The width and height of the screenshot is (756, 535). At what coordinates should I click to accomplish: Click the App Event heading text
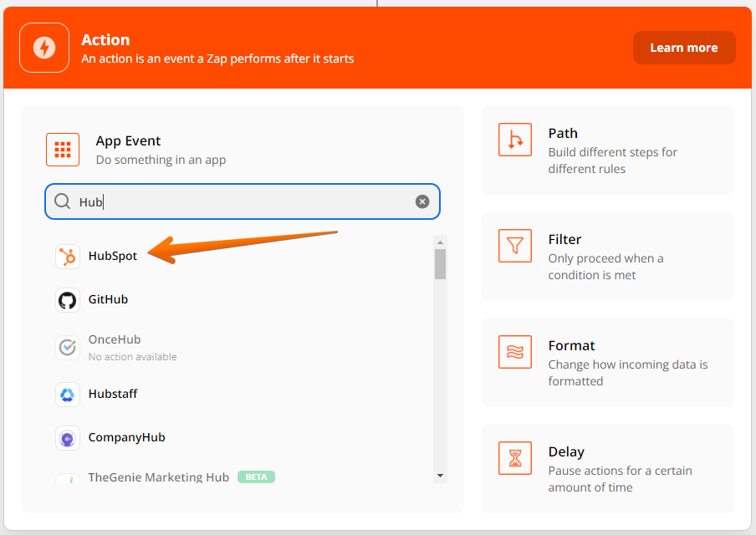(128, 140)
